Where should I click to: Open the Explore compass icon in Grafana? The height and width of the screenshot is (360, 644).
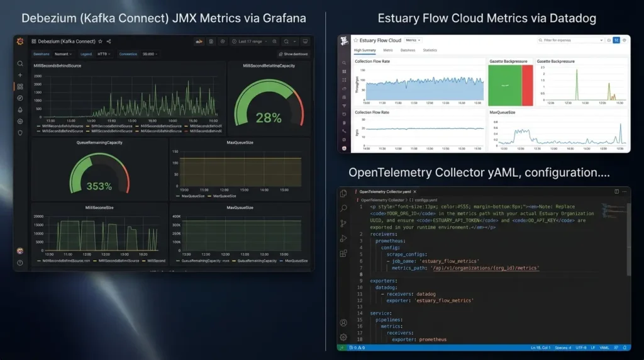click(x=20, y=98)
